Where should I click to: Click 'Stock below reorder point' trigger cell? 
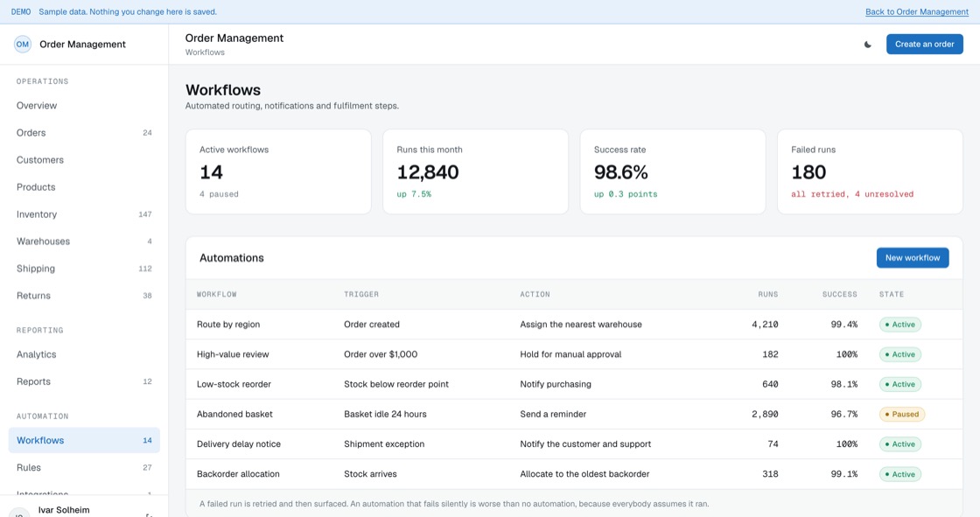(x=396, y=384)
